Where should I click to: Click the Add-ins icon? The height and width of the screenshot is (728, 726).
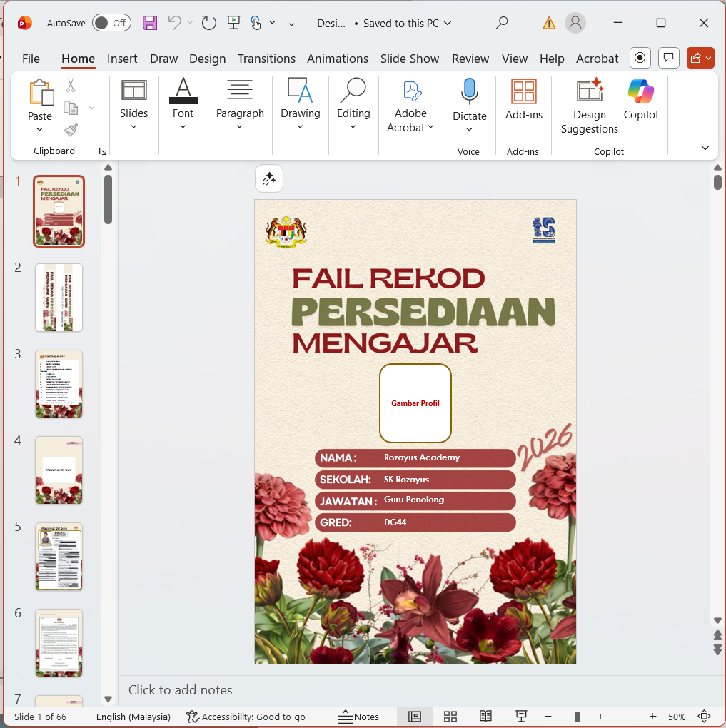tap(523, 90)
